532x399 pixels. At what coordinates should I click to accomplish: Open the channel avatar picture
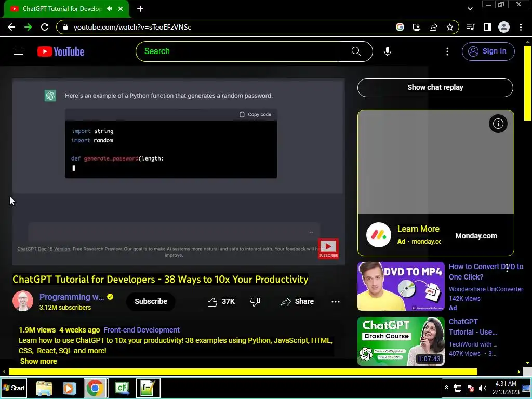(x=23, y=301)
